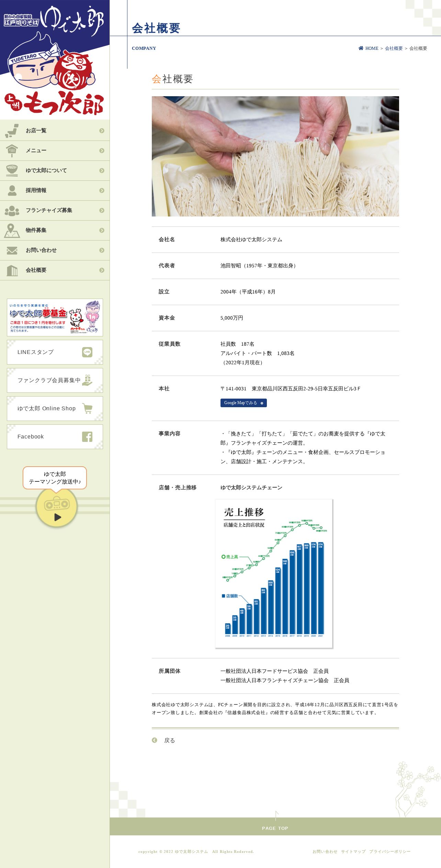The width and height of the screenshot is (441, 868).
Task: Click arrow at right of お店一覧 row
Action: tap(102, 131)
